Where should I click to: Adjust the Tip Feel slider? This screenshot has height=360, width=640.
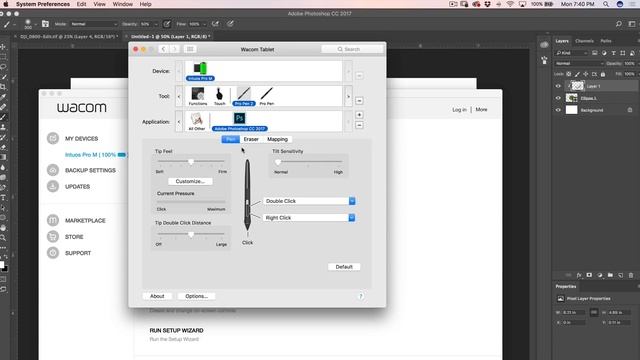coord(191,162)
